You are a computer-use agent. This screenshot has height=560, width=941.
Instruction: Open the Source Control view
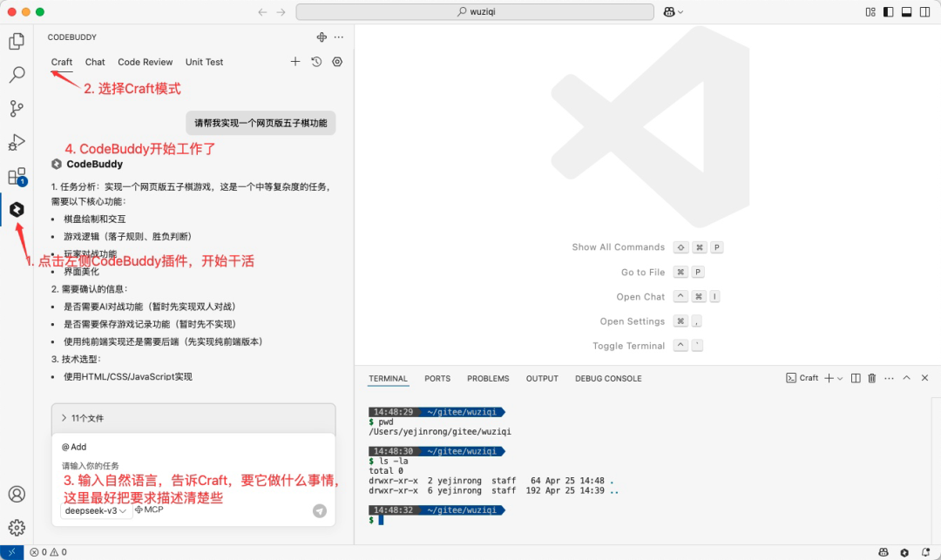[x=17, y=109]
